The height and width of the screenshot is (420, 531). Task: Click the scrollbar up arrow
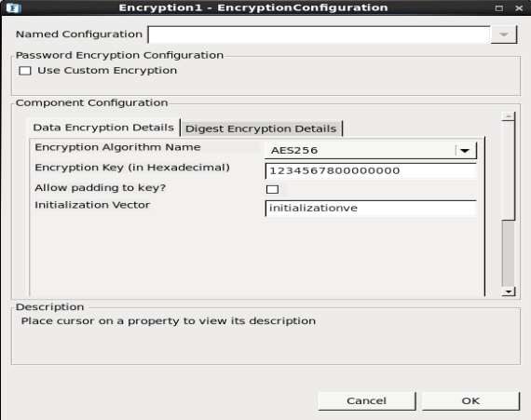(x=509, y=116)
